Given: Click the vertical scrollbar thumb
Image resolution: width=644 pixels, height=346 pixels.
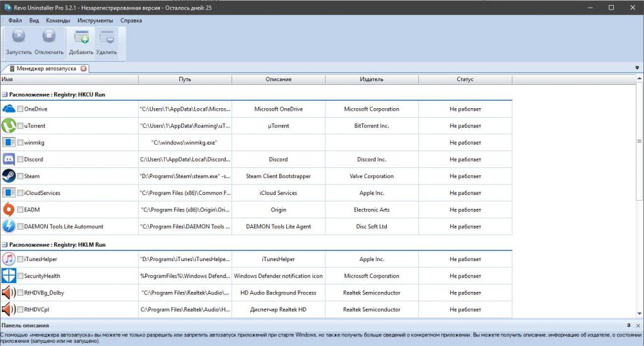Looking at the screenshot, I should pos(640,141).
